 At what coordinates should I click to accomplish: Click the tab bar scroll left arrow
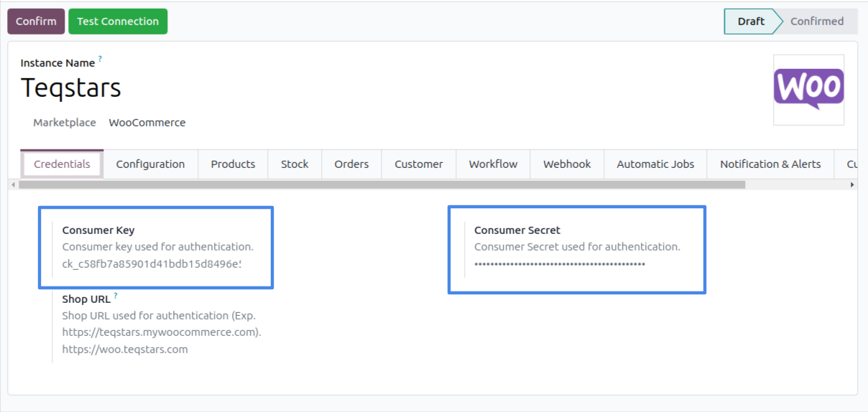coord(13,184)
